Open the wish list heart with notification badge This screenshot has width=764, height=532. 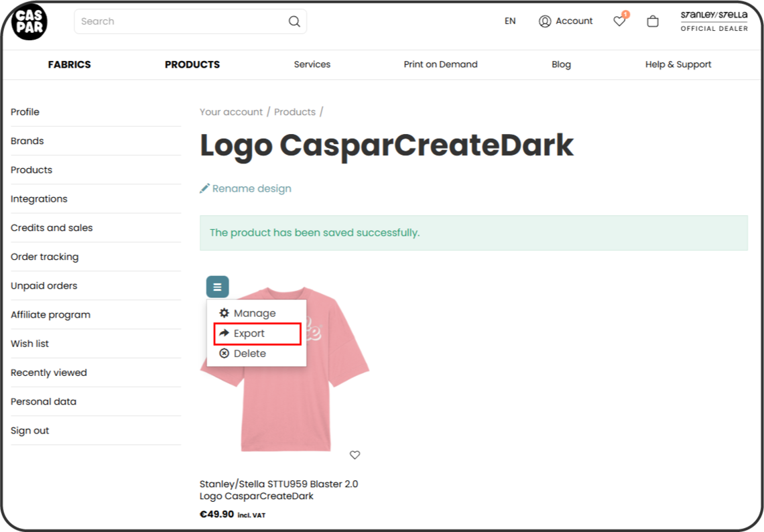[x=619, y=21]
